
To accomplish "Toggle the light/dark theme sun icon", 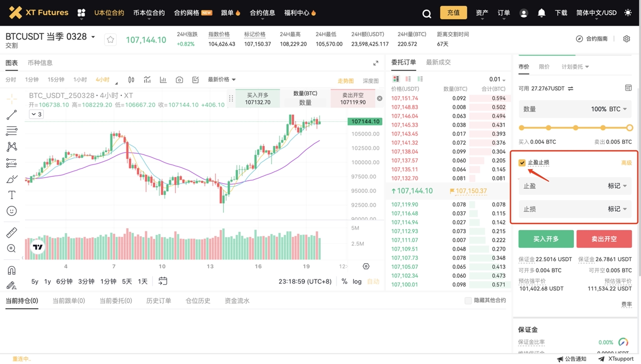I will pyautogui.click(x=628, y=13).
